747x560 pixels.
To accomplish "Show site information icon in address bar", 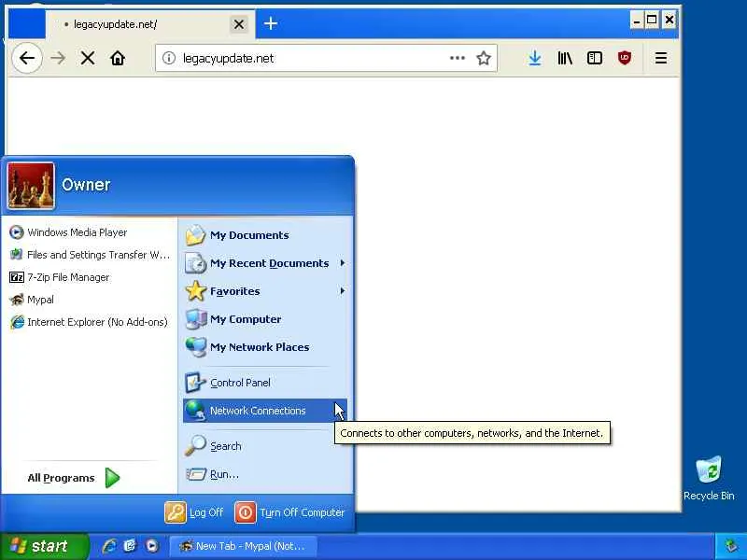I will tap(169, 58).
